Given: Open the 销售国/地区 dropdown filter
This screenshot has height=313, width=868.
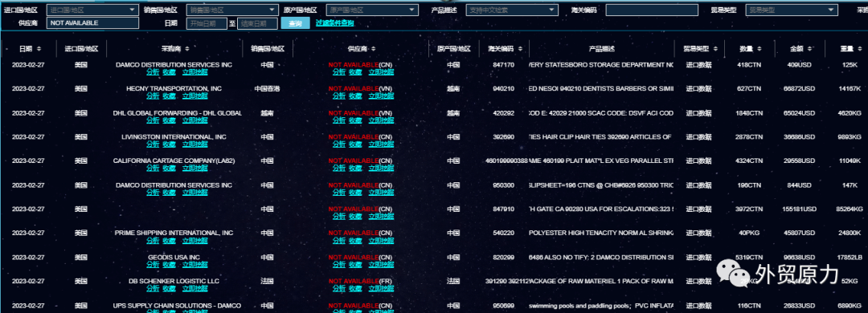Looking at the screenshot, I should pyautogui.click(x=232, y=10).
